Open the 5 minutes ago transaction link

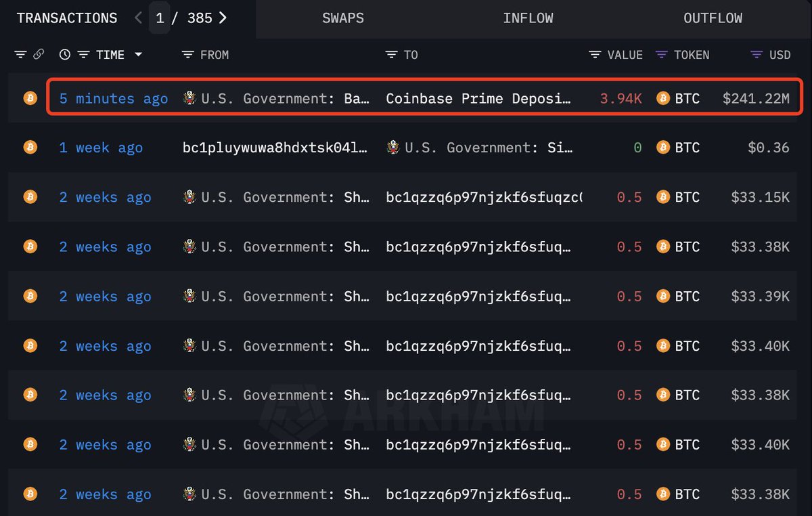click(x=113, y=98)
